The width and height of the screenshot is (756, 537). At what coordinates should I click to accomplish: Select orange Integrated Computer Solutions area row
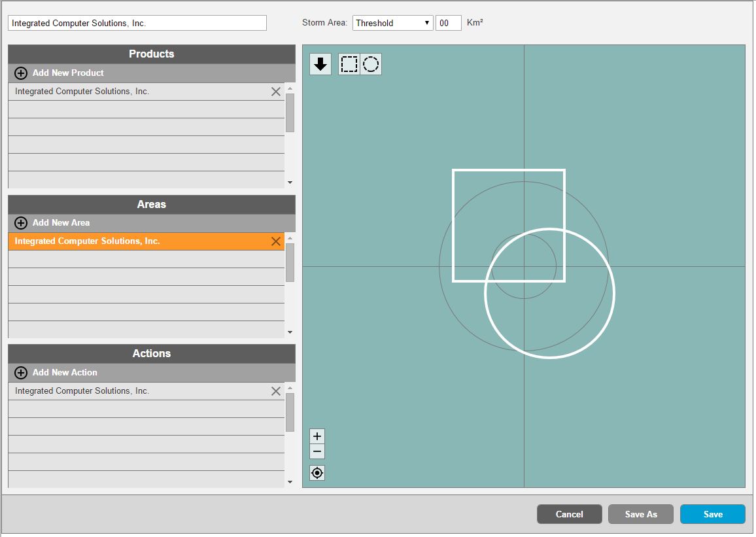[x=146, y=241]
